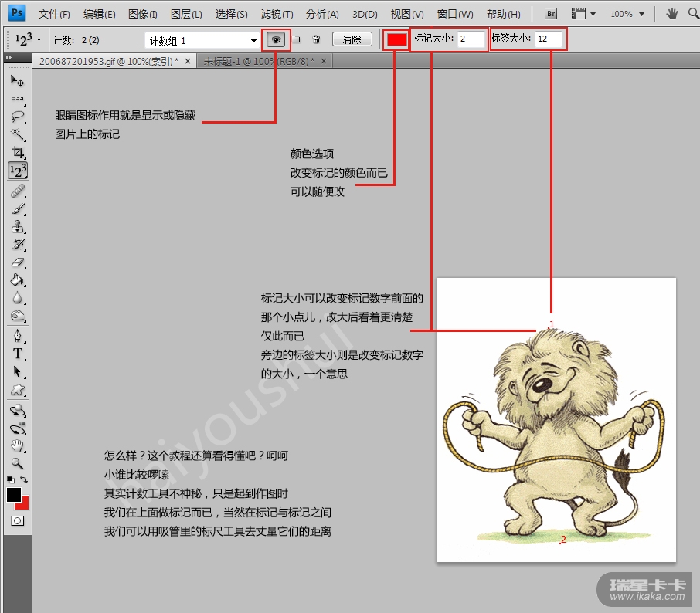Select the Type tool
The image size is (700, 613).
18,354
